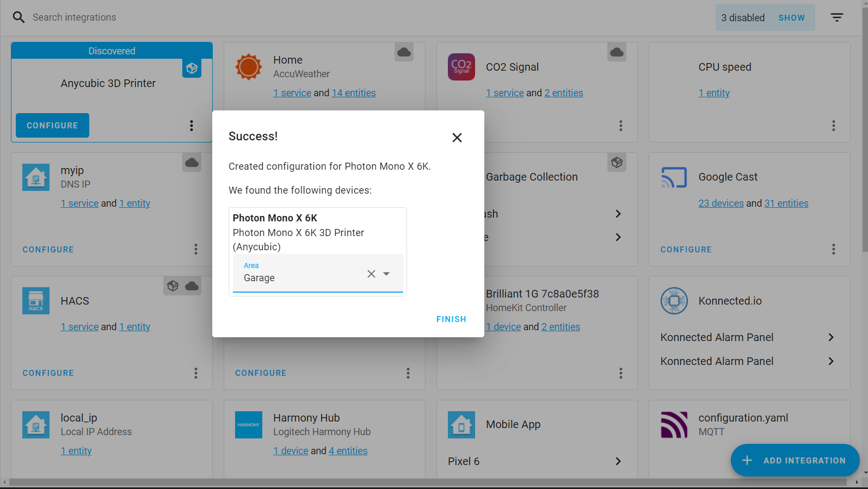This screenshot has width=868, height=489.
Task: Open Brilliant 1G 2 entities link
Action: click(561, 327)
